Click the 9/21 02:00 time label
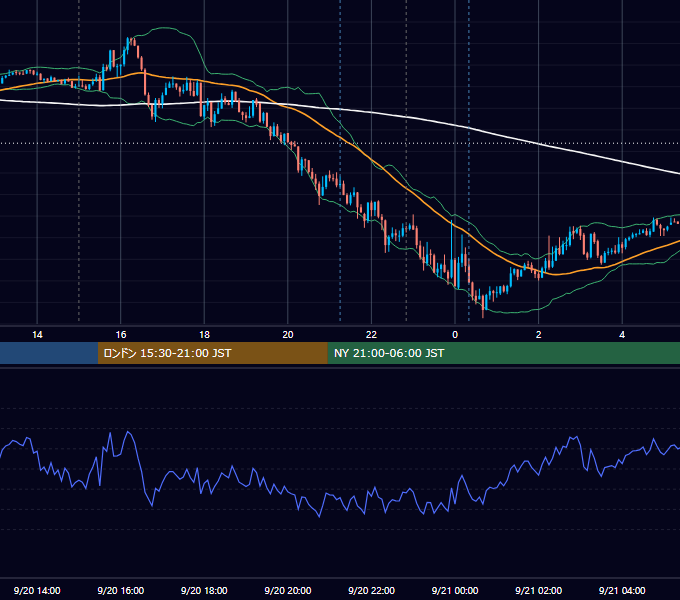 click(538, 590)
